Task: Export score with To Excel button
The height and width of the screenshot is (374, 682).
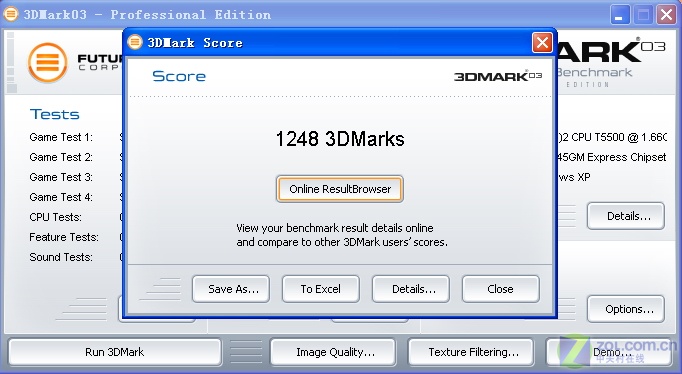Action: (x=321, y=289)
